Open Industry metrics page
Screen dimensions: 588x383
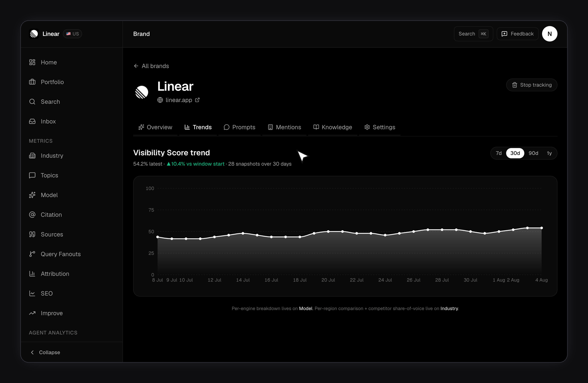[x=72, y=156]
